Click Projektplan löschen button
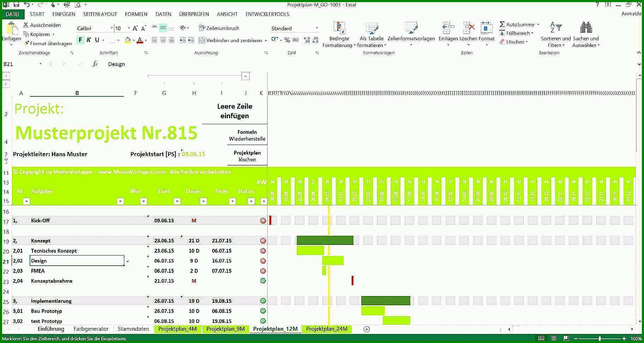644x343 pixels. click(x=247, y=156)
